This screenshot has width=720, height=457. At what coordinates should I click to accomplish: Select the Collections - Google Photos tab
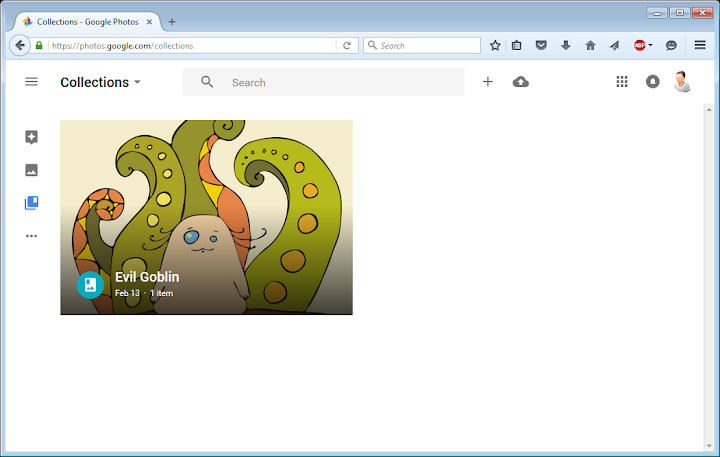tap(87, 22)
